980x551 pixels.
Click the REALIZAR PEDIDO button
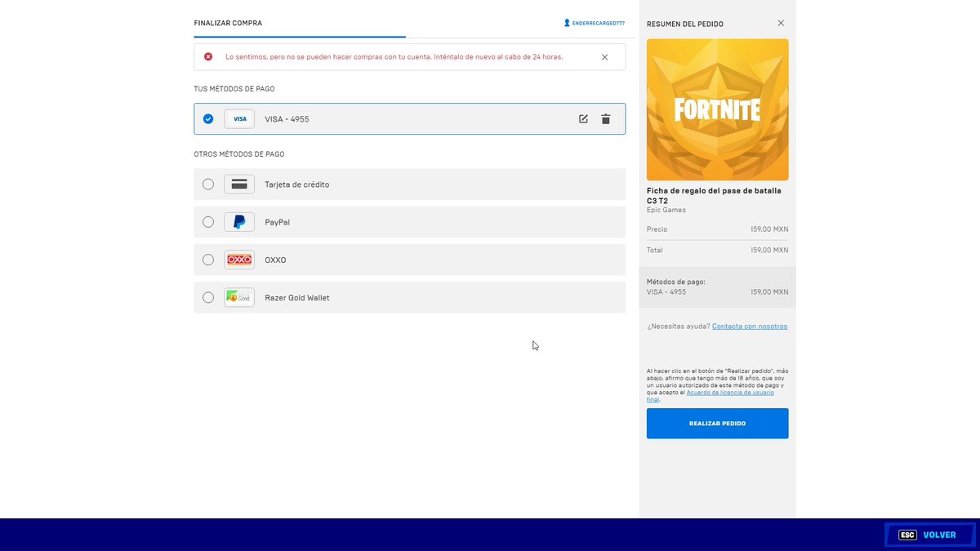717,424
